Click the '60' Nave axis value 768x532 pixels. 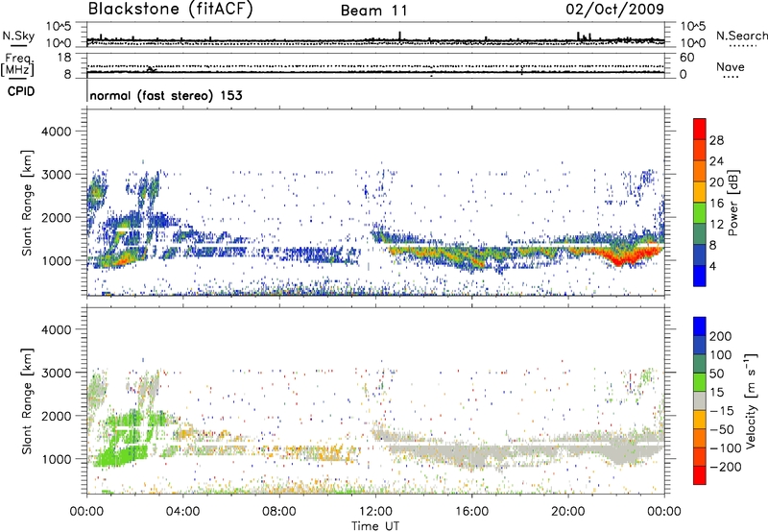point(687,58)
